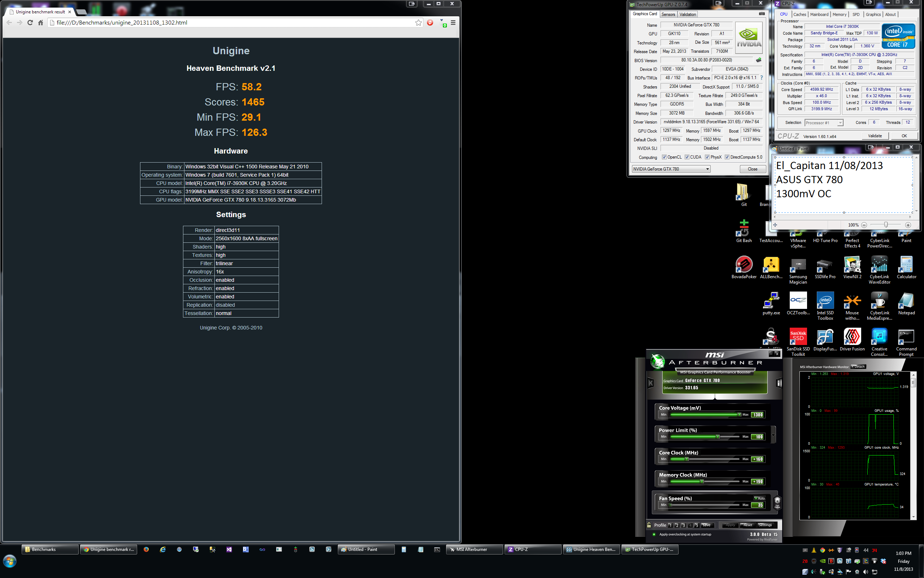
Task: Open SPD tab in CPU-Z
Action: [856, 14]
